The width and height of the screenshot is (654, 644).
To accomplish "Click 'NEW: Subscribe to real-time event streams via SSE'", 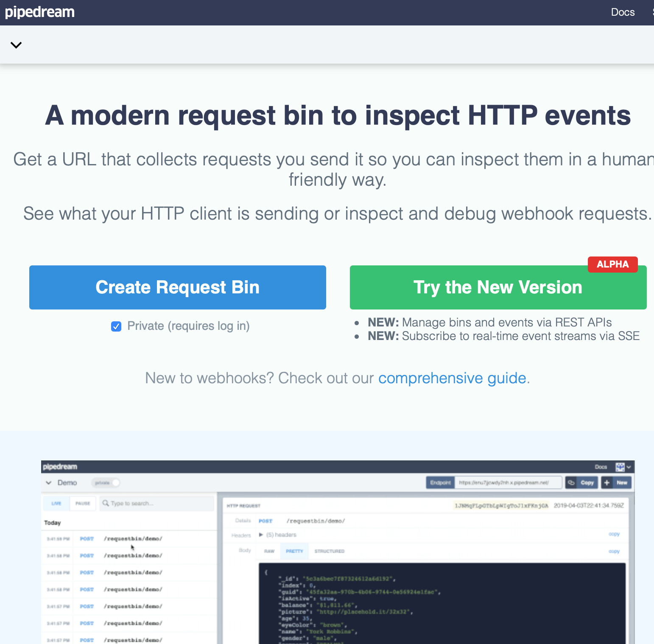I will click(x=503, y=336).
